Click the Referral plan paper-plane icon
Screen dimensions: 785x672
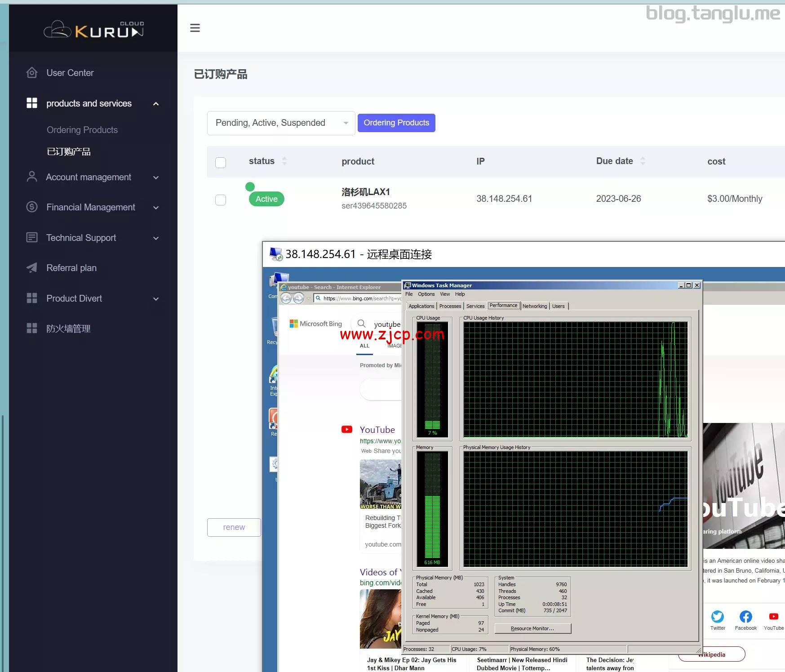(32, 267)
